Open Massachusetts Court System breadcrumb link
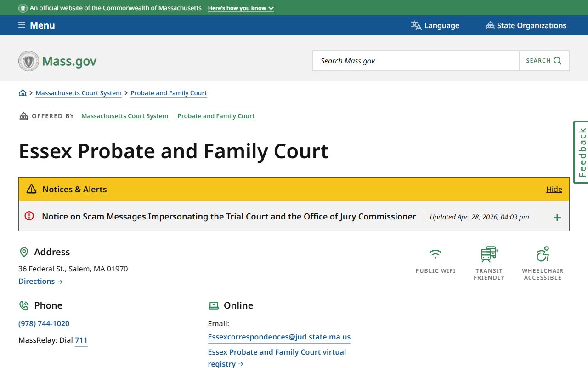Screen dimensions: 588x368 click(x=79, y=93)
